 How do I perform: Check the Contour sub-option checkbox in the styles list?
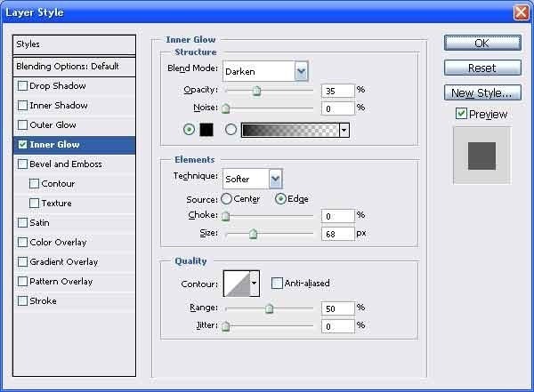tap(34, 184)
